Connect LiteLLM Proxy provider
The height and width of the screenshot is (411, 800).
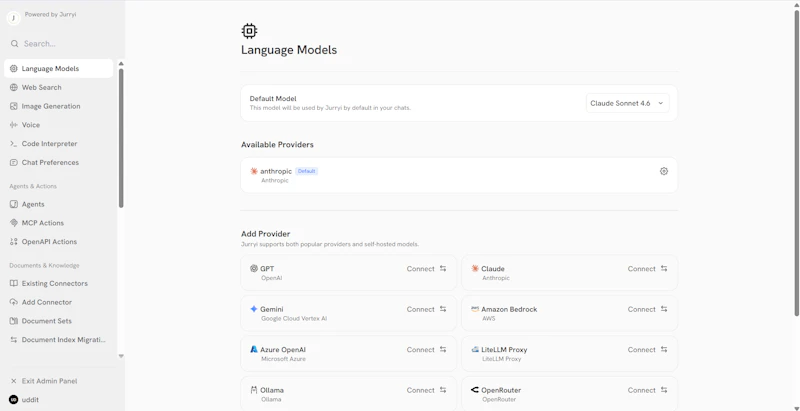[647, 350]
